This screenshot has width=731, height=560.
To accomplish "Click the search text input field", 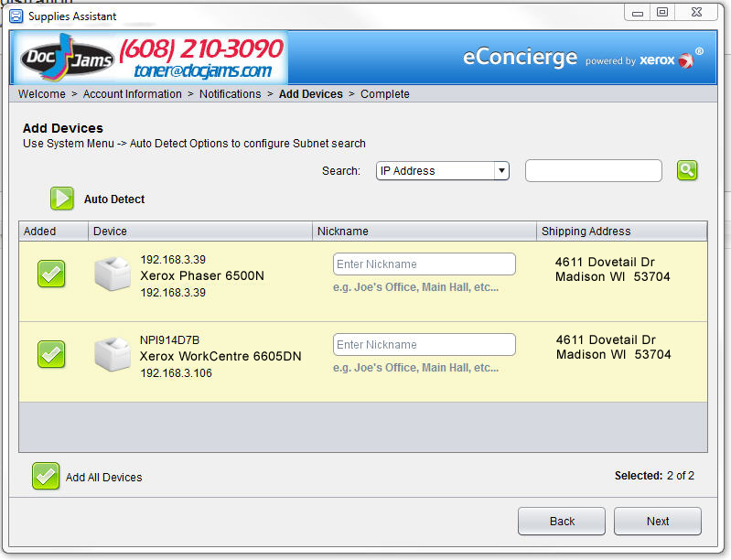I will [x=593, y=171].
